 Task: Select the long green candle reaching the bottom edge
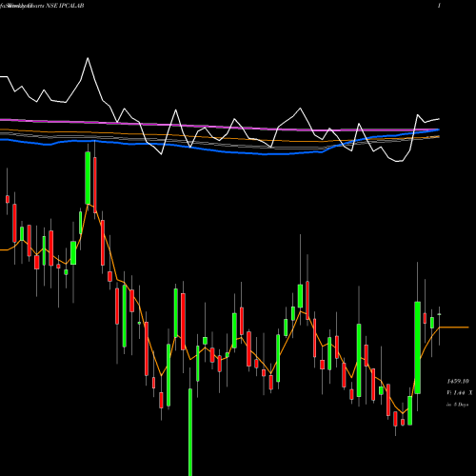tap(190, 432)
